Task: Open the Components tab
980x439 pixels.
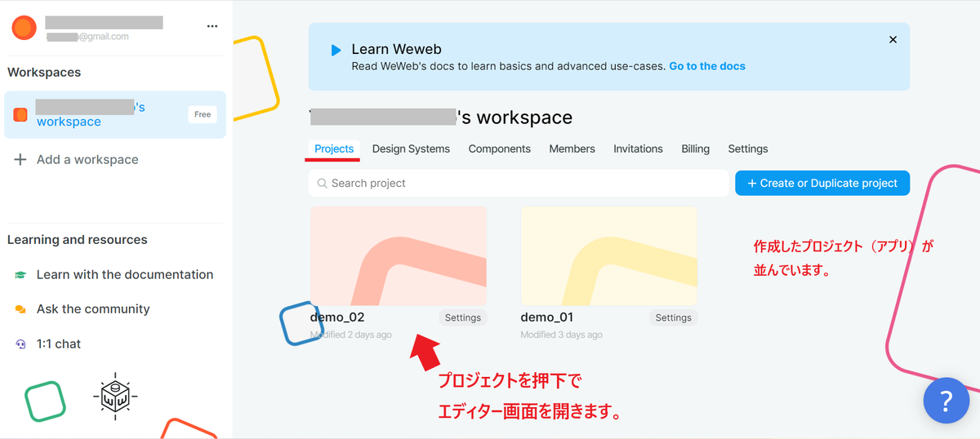Action: click(x=500, y=149)
